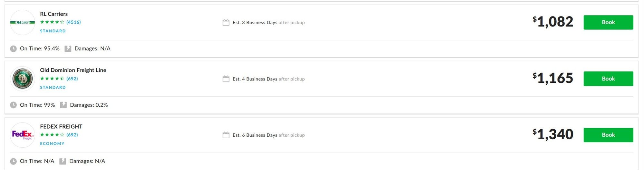Click calendar icon for Old Dominion estimate
The width and height of the screenshot is (644, 170).
[x=226, y=79]
